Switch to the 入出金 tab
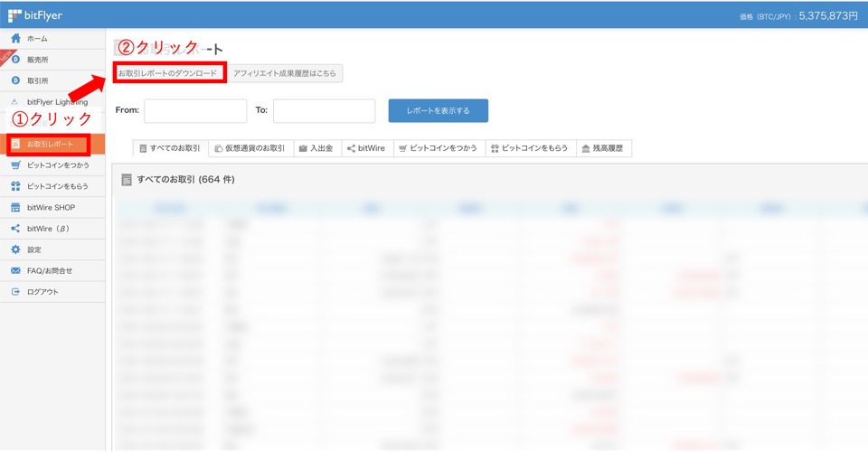The image size is (868, 452). [317, 148]
